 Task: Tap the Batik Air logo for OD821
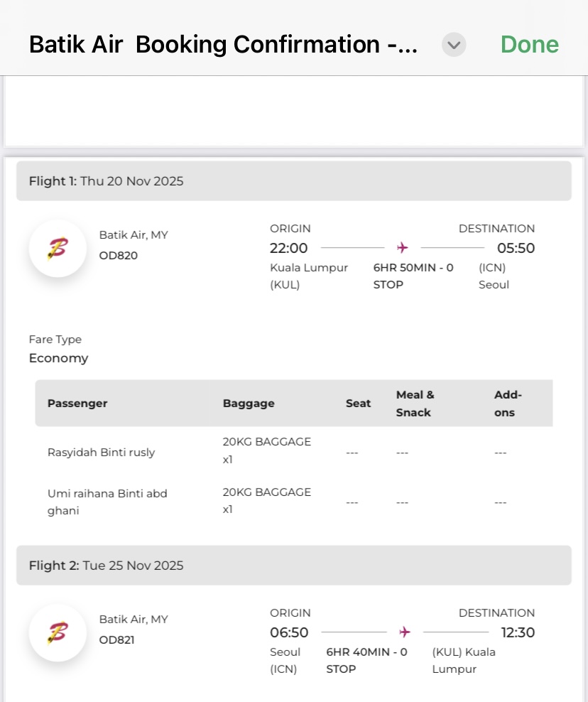click(58, 632)
